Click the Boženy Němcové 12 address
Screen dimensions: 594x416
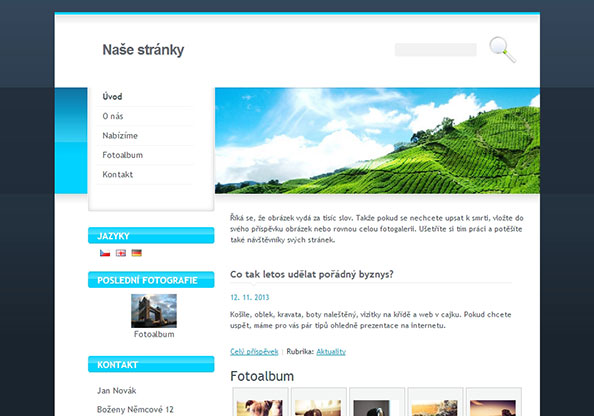click(x=135, y=410)
